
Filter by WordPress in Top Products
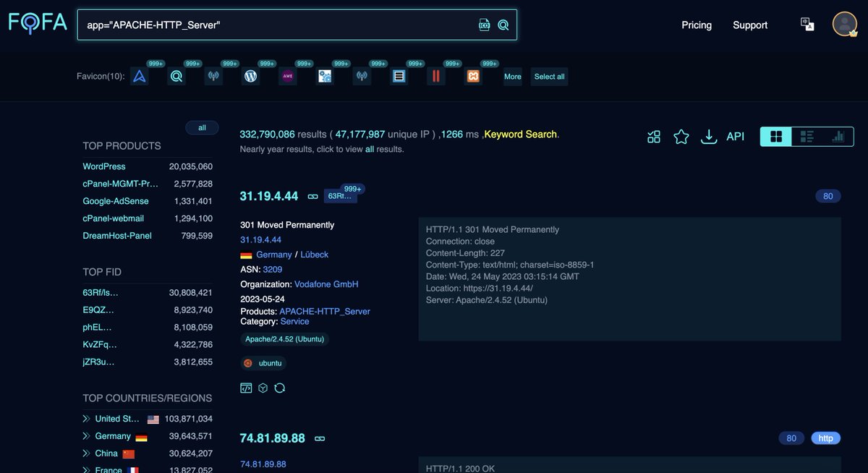104,166
